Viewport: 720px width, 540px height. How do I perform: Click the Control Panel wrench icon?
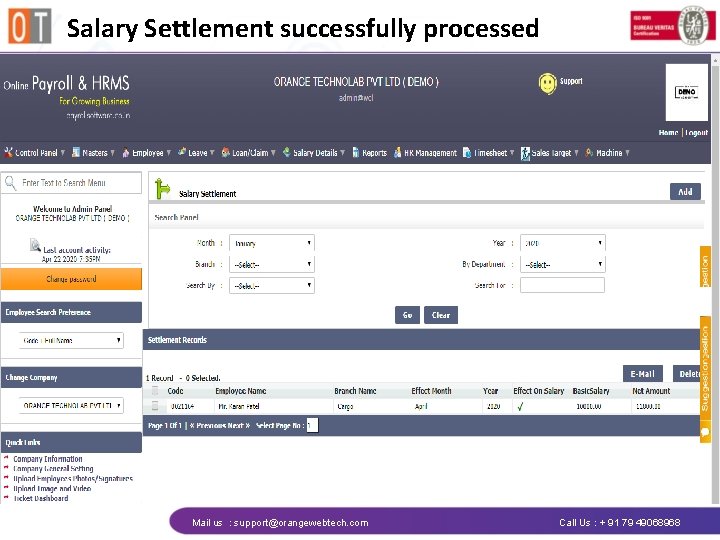pos(8,152)
